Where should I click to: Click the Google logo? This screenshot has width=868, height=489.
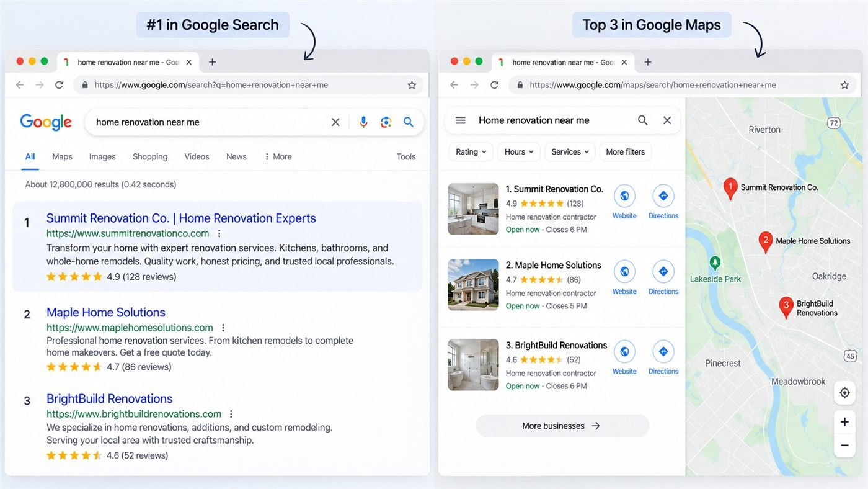click(x=46, y=122)
